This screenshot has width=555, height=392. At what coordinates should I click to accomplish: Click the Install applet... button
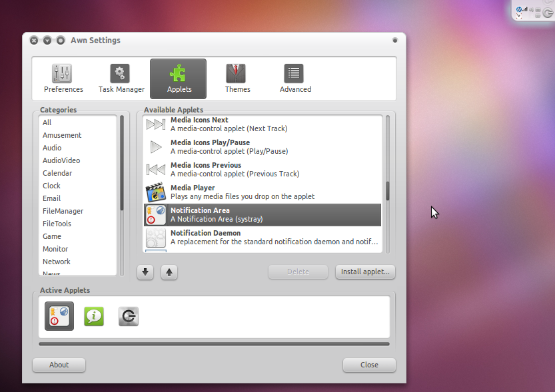365,272
